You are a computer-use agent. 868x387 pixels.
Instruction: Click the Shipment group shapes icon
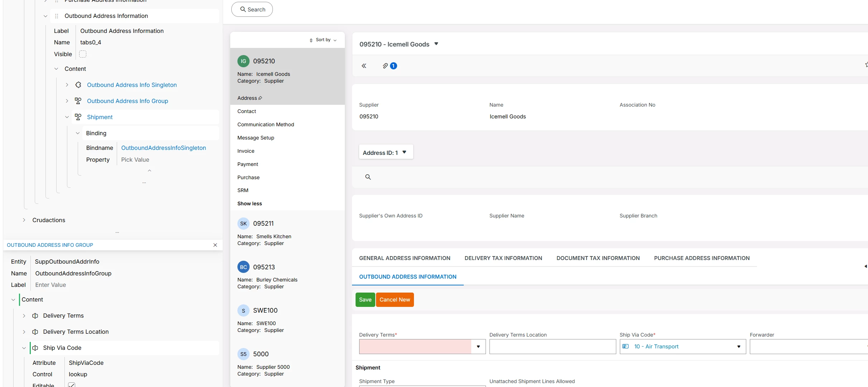pos(78,117)
